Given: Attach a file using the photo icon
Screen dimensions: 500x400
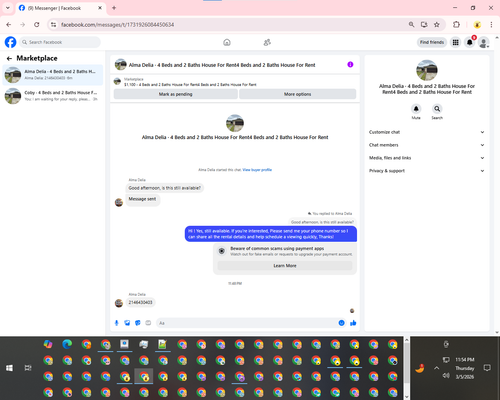Looking at the screenshot, I should [x=127, y=323].
